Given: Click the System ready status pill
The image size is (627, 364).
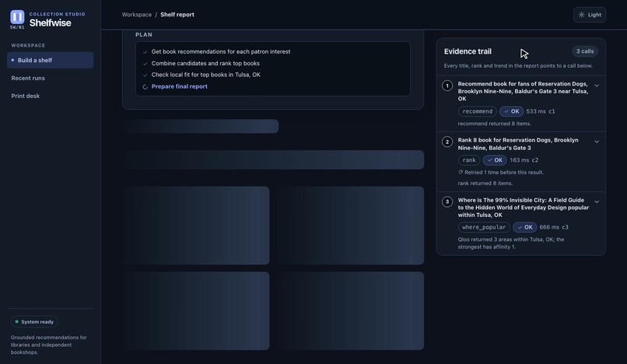Looking at the screenshot, I should coord(34,321).
